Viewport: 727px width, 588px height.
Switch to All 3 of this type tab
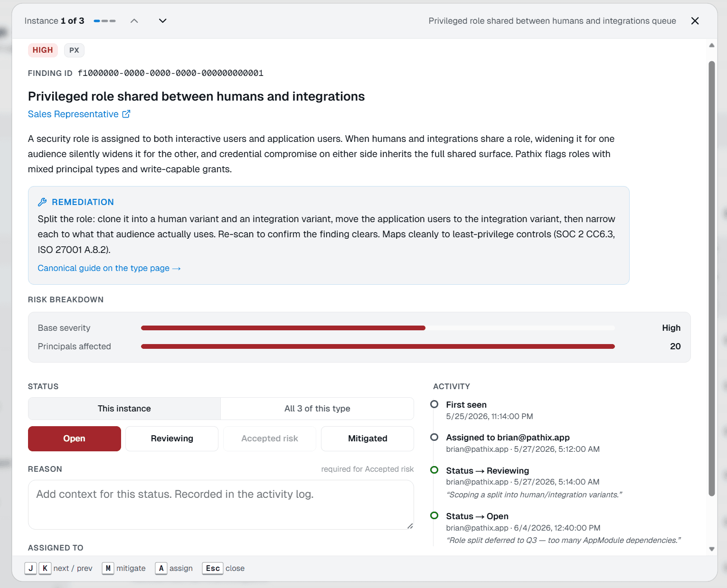317,409
